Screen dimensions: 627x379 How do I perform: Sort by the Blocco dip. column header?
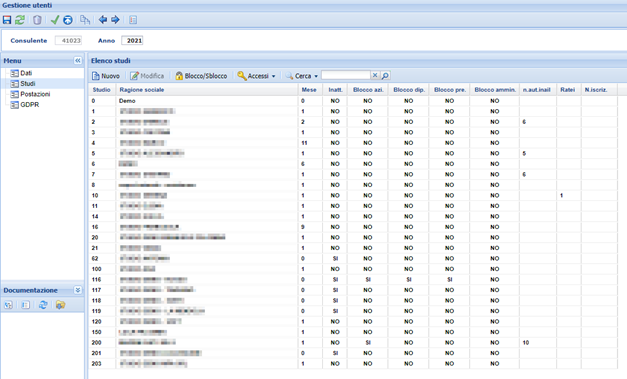[409, 90]
